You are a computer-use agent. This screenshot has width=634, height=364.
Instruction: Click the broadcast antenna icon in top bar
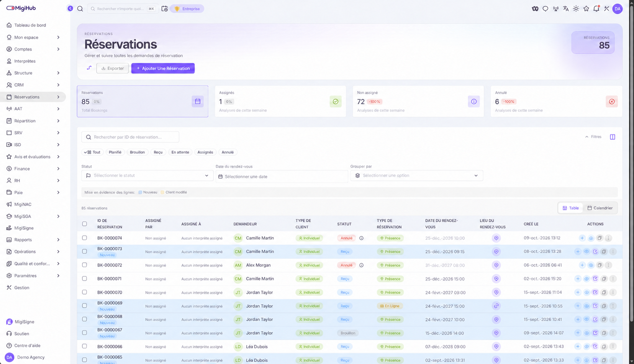tap(555, 9)
